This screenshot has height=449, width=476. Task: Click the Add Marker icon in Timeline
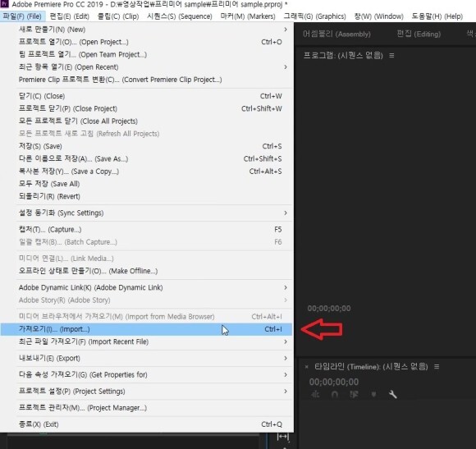coord(373,394)
